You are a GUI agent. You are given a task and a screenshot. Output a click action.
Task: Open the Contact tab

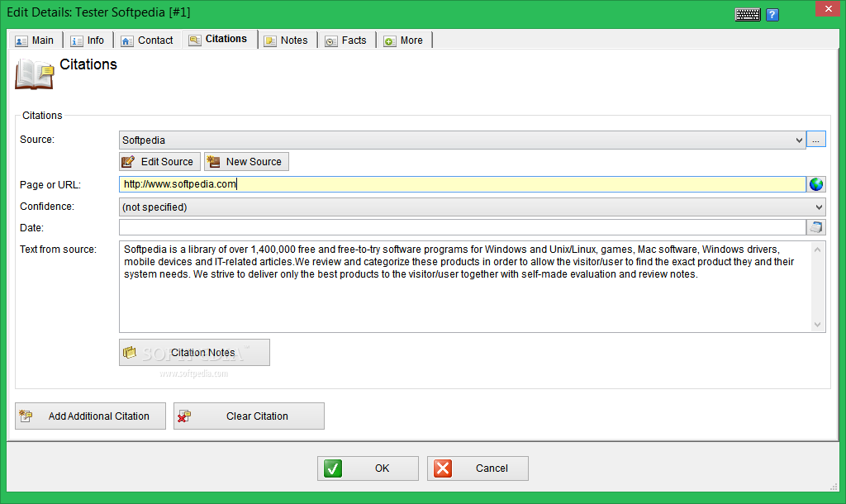[x=147, y=40]
